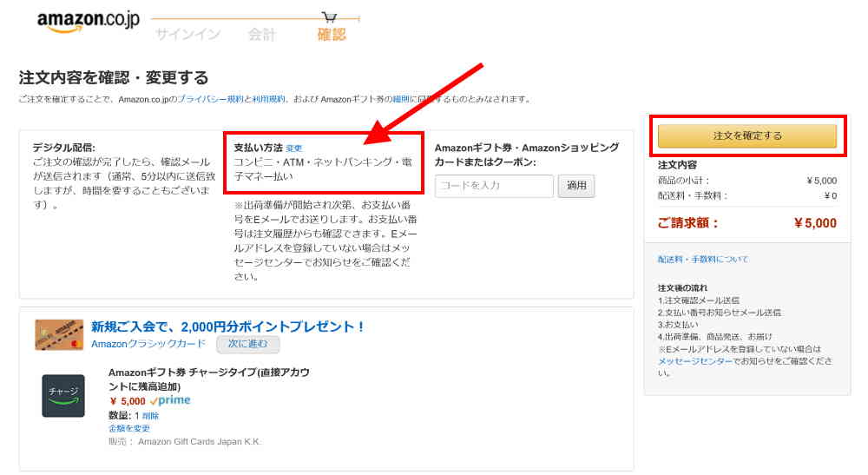The image size is (868, 475).
Task: Focus the コードを入力 coupon code field
Action: (x=494, y=186)
